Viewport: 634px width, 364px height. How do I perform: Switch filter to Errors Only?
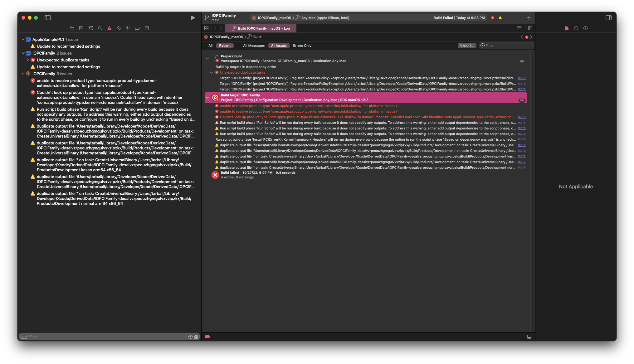tap(302, 46)
